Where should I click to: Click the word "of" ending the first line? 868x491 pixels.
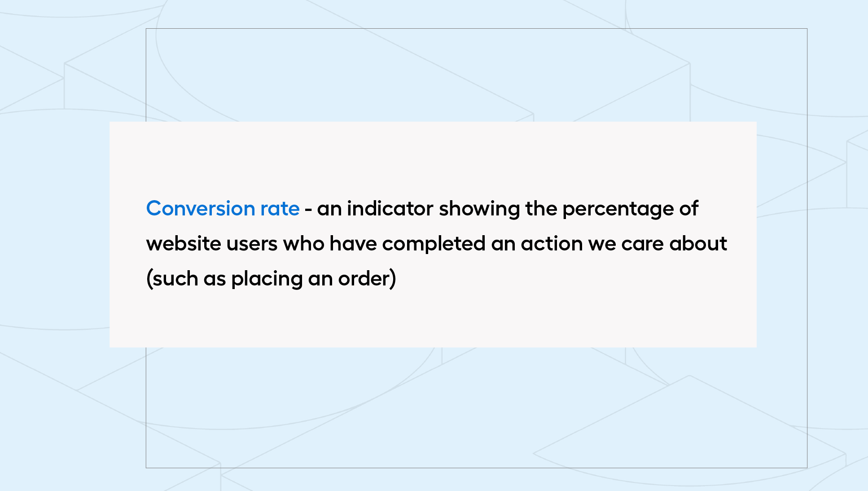689,209
